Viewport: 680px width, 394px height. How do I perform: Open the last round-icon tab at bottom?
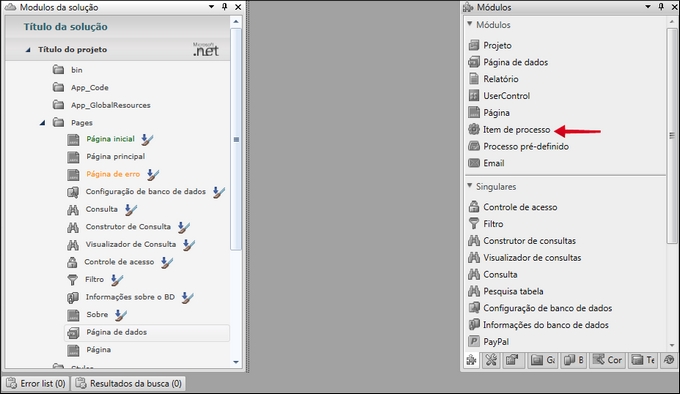pos(669,360)
